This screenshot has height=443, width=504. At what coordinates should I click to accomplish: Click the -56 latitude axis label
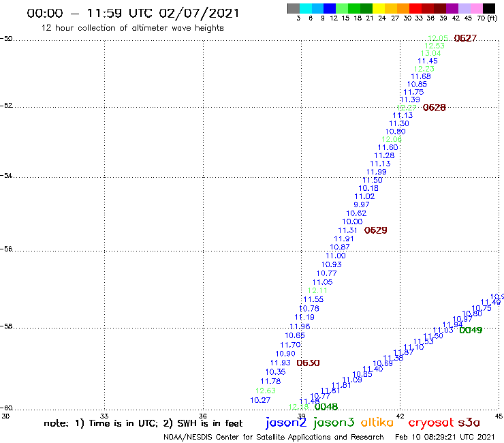(6, 249)
